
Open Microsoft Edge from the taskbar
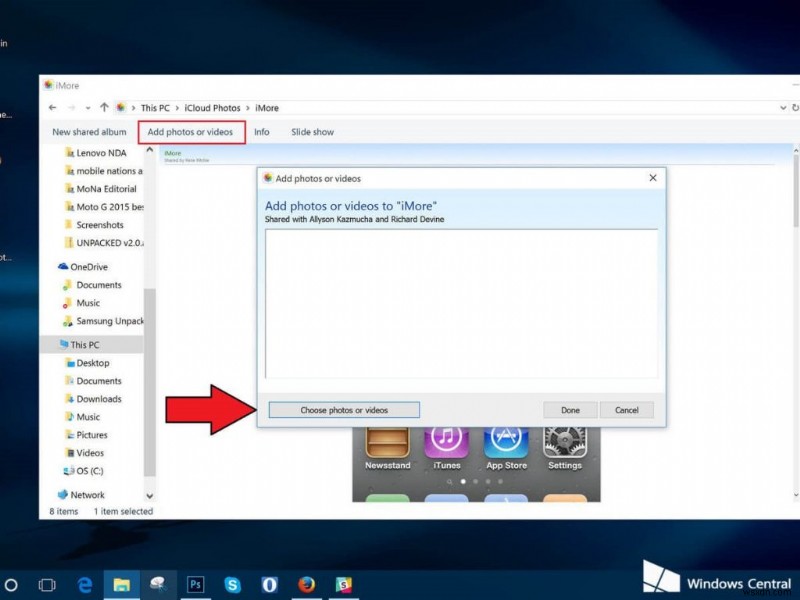pos(84,584)
